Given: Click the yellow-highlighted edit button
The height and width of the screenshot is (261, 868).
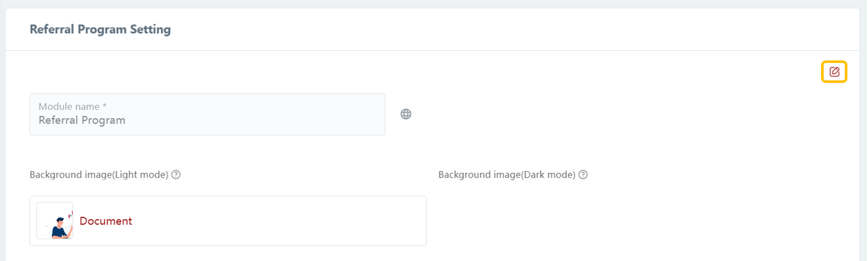Looking at the screenshot, I should (834, 72).
